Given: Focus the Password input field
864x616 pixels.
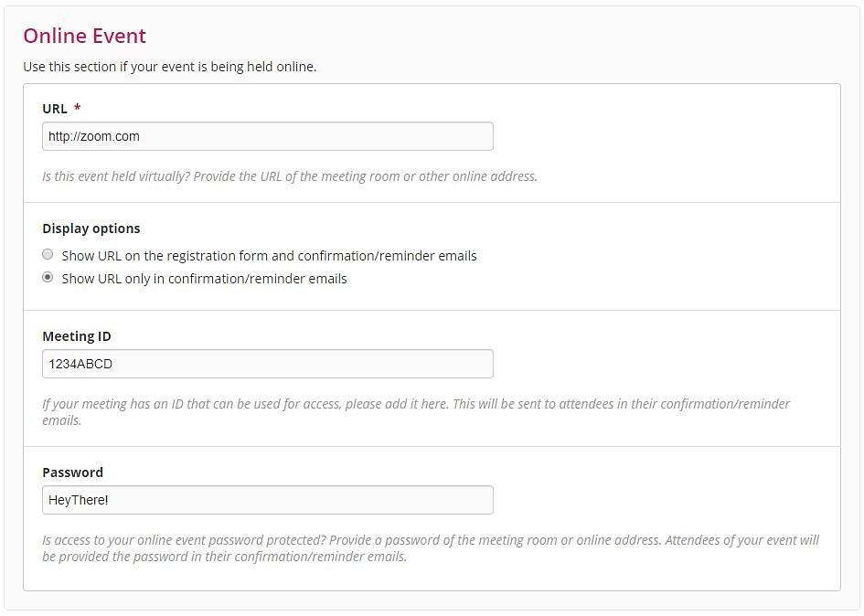Looking at the screenshot, I should [268, 500].
